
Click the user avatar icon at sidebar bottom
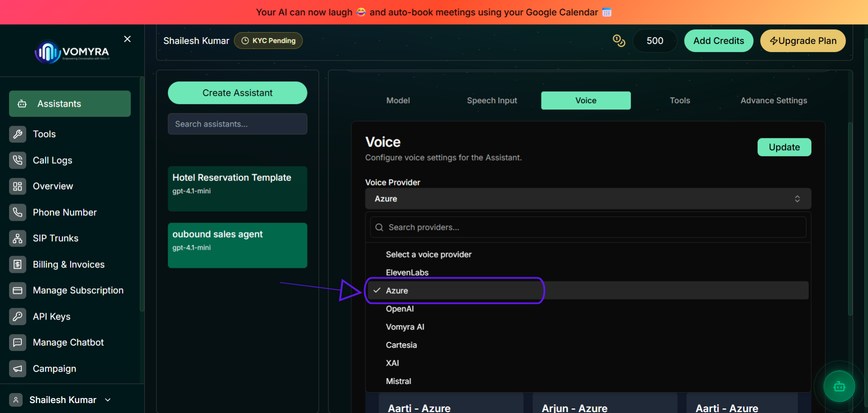click(16, 400)
